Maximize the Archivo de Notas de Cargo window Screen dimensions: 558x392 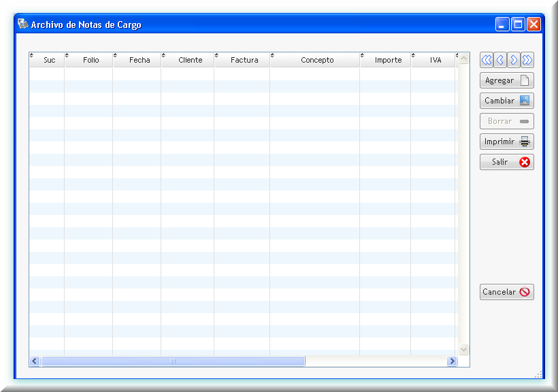coord(518,24)
